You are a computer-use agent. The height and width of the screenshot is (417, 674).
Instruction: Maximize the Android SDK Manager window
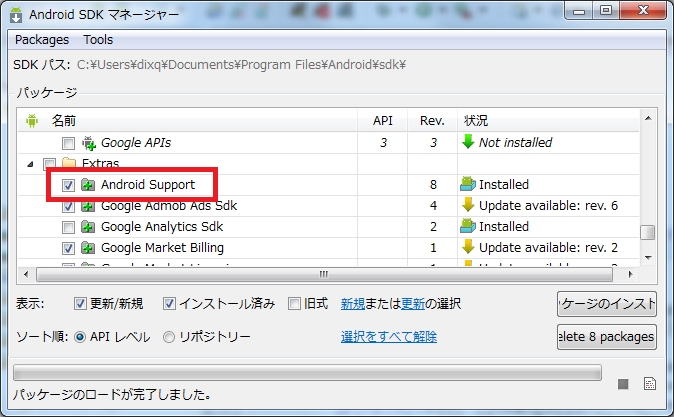pyautogui.click(x=606, y=11)
